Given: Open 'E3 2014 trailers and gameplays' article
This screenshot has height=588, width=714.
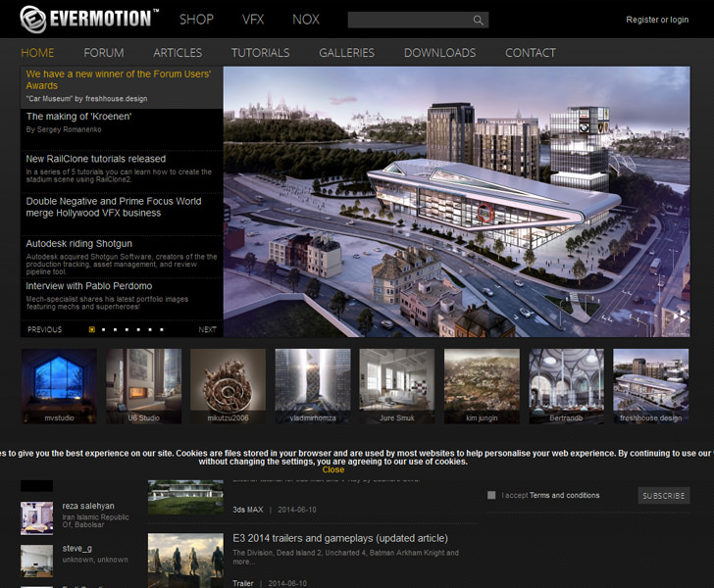Looking at the screenshot, I should point(340,538).
